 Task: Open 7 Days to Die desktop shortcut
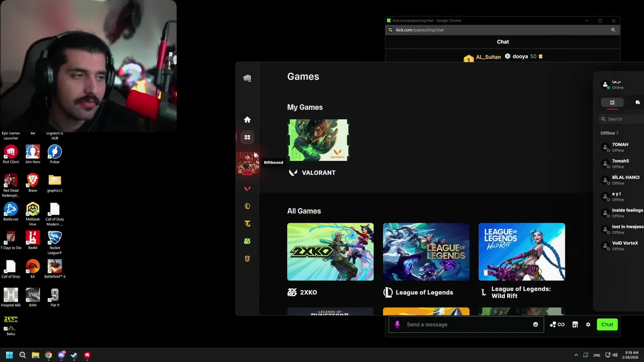11,240
